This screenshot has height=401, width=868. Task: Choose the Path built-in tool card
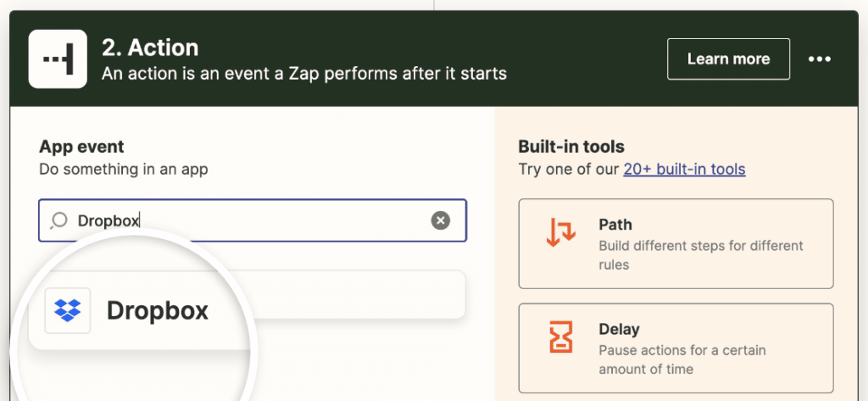[676, 243]
